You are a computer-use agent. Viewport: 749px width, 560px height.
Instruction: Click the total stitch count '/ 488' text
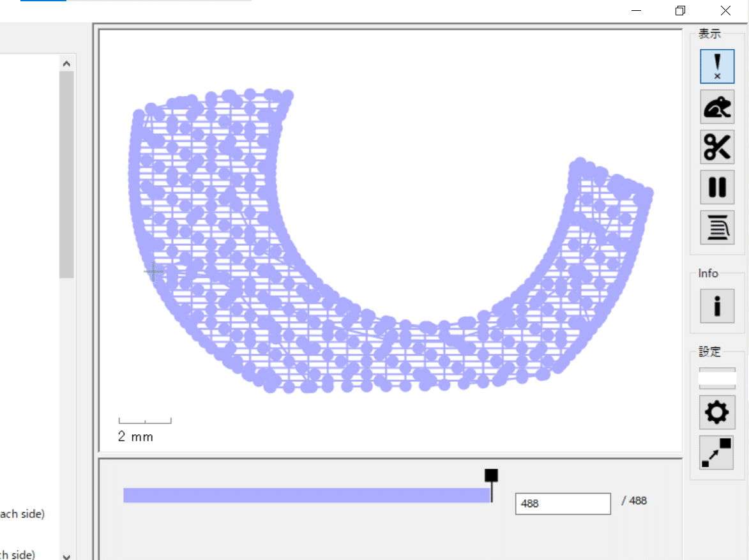tap(634, 501)
